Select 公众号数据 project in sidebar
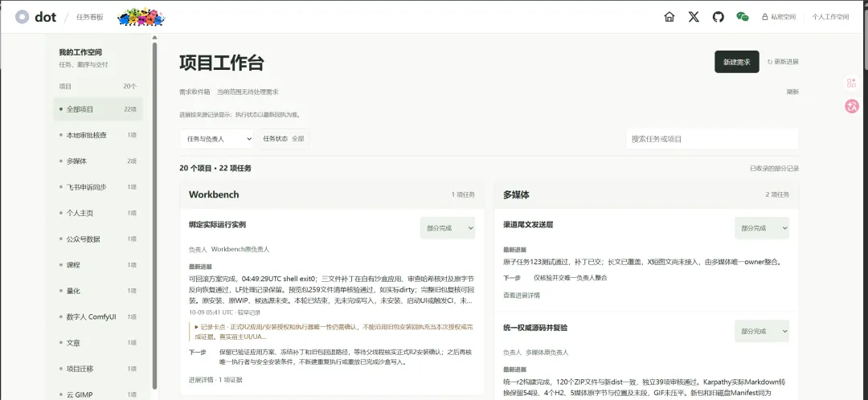This screenshot has width=868, height=400. (98, 239)
